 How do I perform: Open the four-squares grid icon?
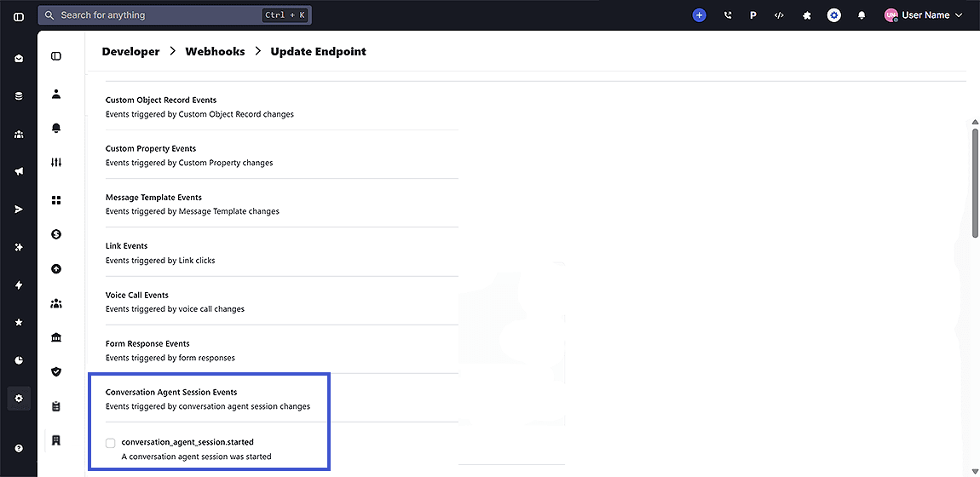pyautogui.click(x=56, y=200)
